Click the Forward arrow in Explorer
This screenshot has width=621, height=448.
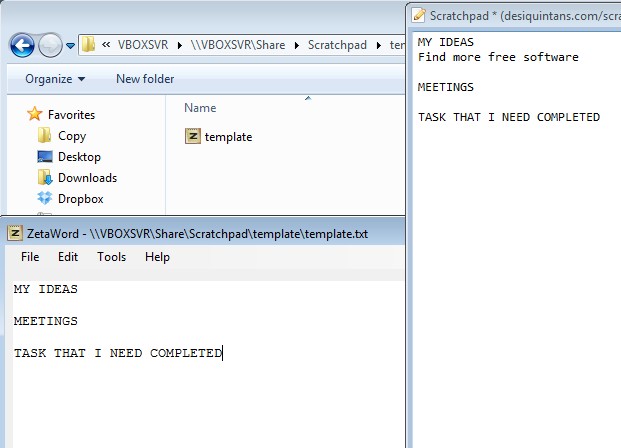pos(50,46)
